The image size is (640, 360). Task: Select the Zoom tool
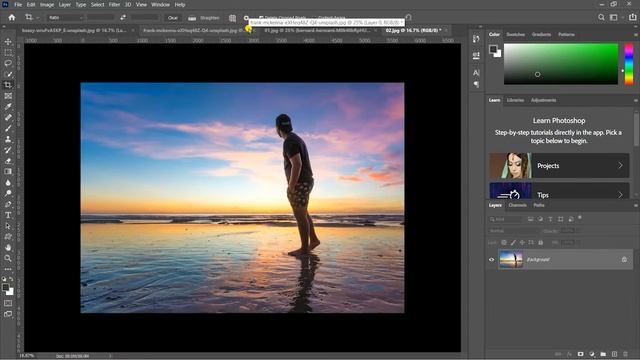[8, 258]
